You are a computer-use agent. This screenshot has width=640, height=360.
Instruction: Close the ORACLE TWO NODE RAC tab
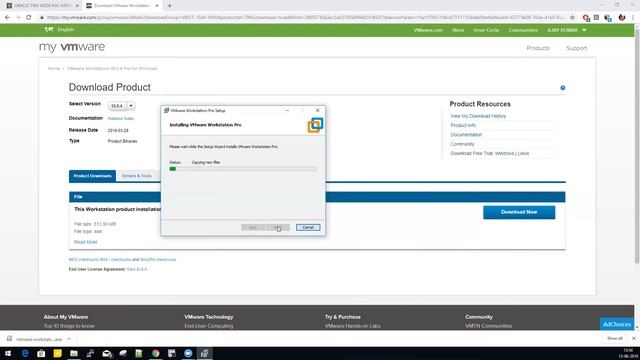point(77,6)
